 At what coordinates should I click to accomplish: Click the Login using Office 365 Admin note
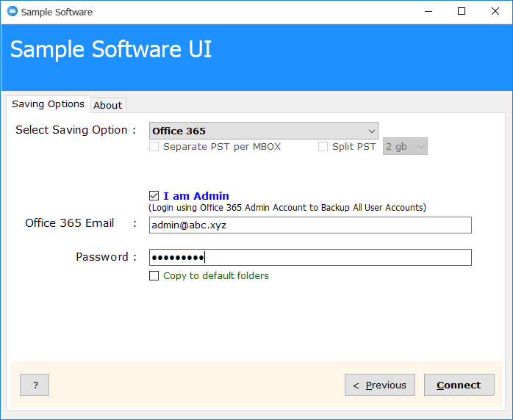coord(287,208)
